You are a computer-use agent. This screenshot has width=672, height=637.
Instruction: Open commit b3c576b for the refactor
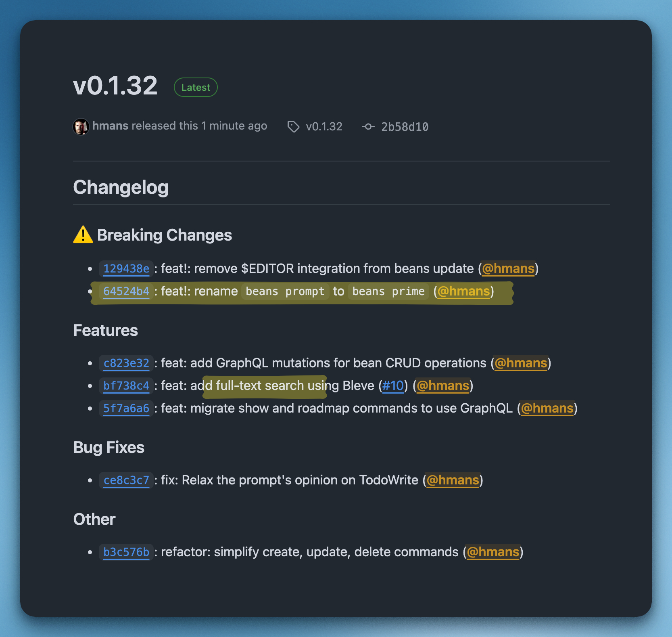point(126,552)
